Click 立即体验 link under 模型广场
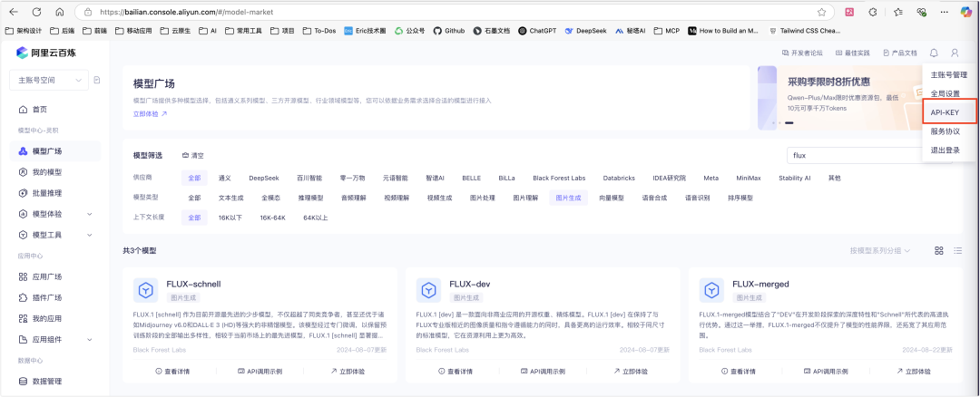 pos(150,113)
